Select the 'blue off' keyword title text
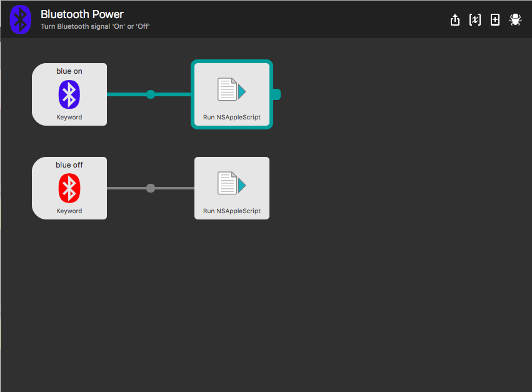This screenshot has height=392, width=532. [69, 165]
